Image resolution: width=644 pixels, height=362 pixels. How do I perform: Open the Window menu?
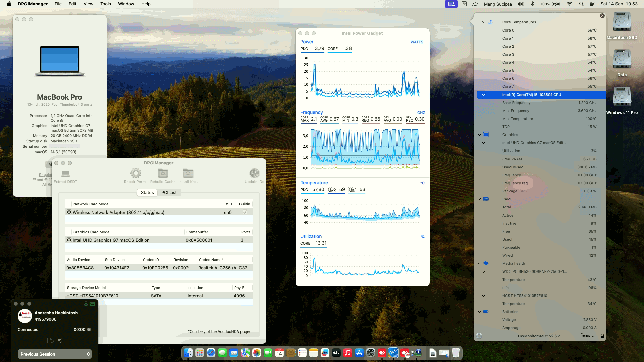point(126,4)
